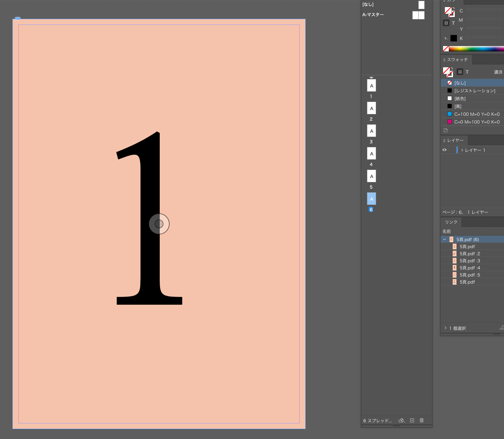Expand the 1 個選択 link info section
The width and height of the screenshot is (504, 439).
point(445,328)
